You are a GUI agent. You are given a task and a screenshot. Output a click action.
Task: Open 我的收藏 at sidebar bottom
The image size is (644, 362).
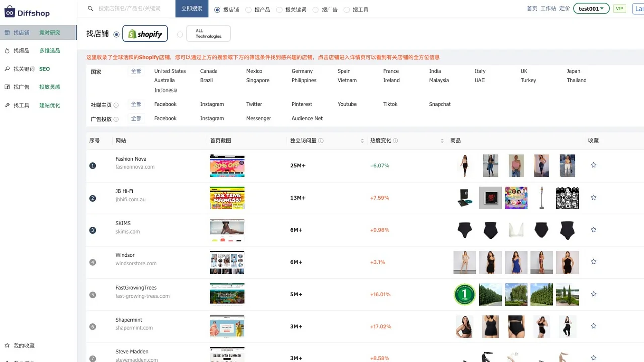coord(24,345)
